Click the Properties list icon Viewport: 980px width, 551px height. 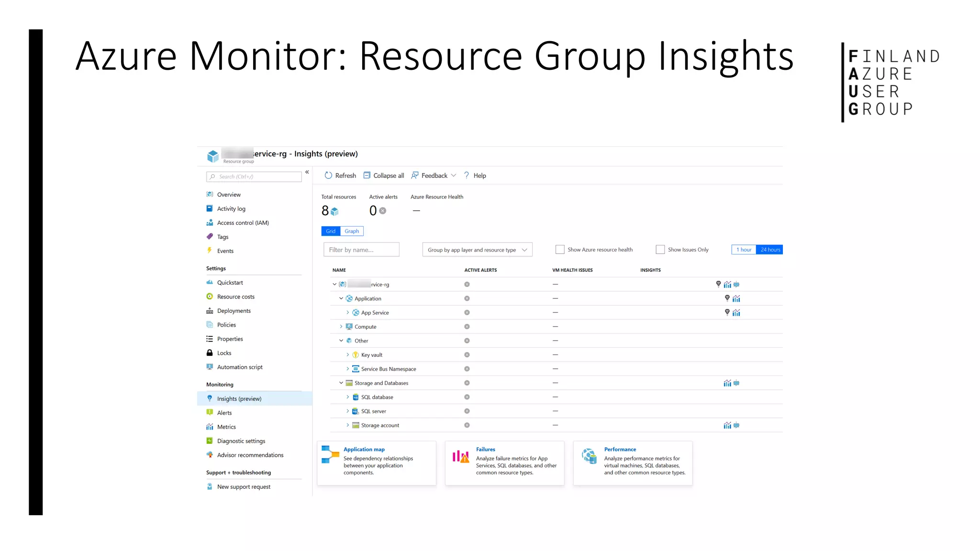pyautogui.click(x=210, y=339)
